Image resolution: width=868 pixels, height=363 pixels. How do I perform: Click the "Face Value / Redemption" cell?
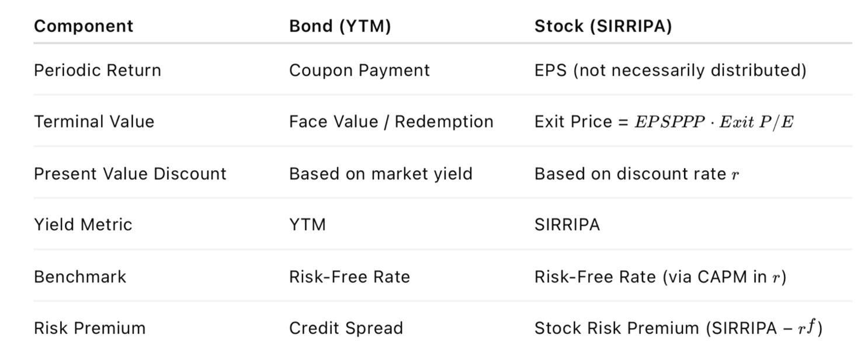pyautogui.click(x=391, y=122)
